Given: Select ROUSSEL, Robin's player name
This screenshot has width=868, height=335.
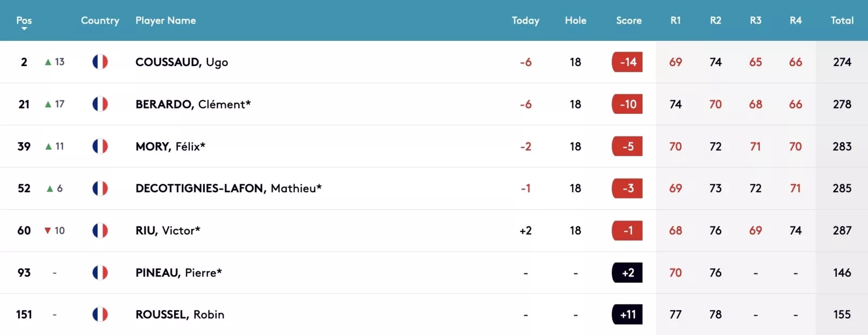Looking at the screenshot, I should tap(180, 315).
